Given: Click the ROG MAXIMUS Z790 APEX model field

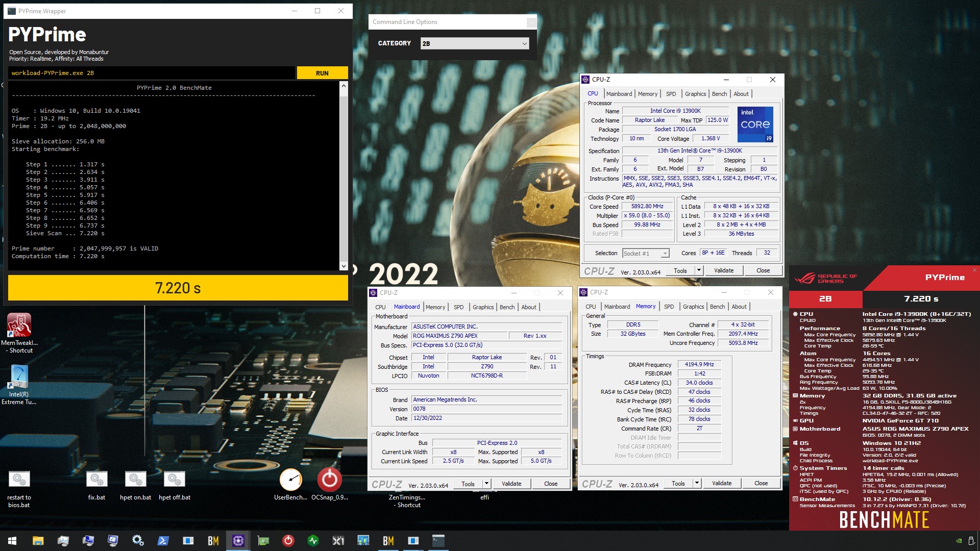Looking at the screenshot, I should (459, 336).
